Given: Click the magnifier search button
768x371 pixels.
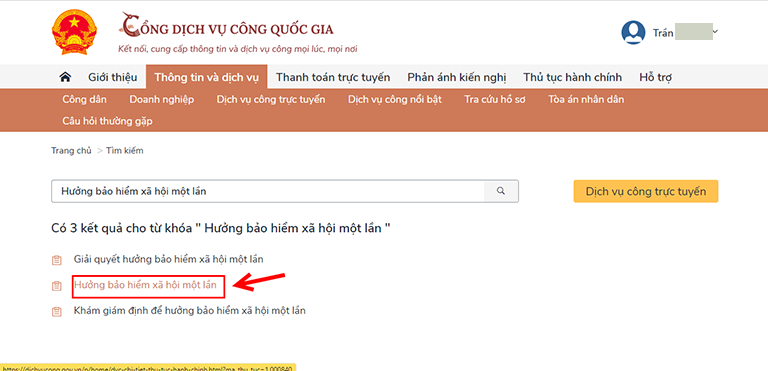Looking at the screenshot, I should click(x=501, y=191).
